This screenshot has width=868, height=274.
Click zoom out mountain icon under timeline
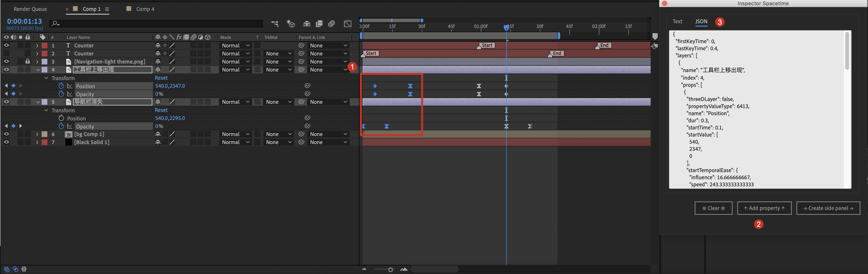tap(364, 269)
